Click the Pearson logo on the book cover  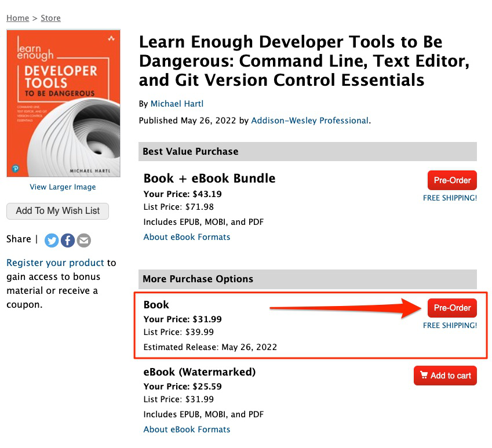14,167
